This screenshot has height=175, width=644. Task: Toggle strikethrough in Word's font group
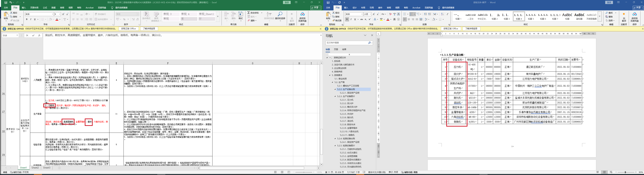pyautogui.click(x=362, y=19)
